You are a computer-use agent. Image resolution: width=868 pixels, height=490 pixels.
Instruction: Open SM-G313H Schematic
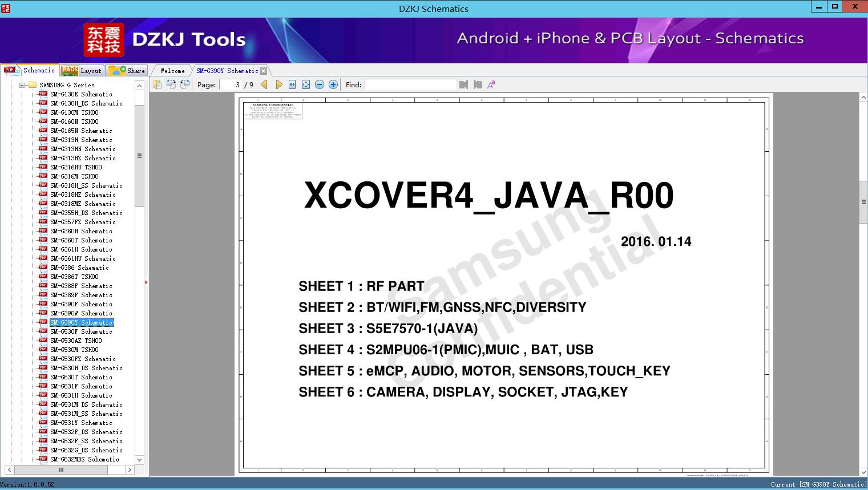tap(81, 140)
